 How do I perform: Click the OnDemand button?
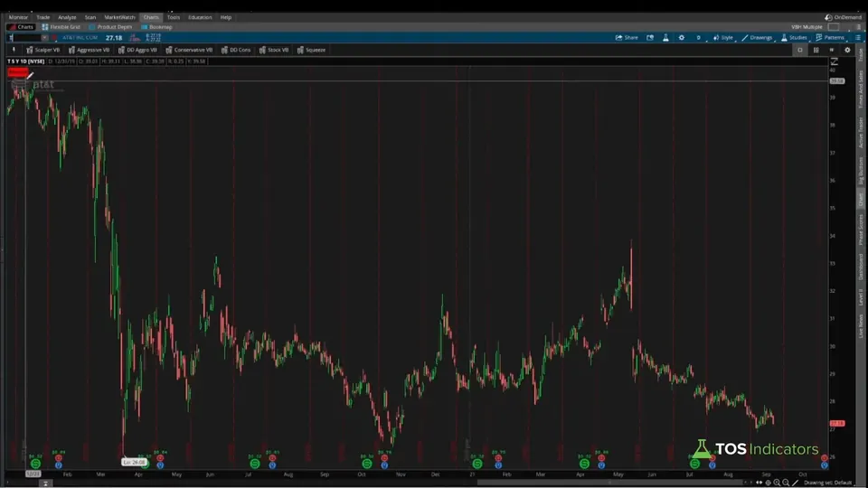click(x=843, y=17)
